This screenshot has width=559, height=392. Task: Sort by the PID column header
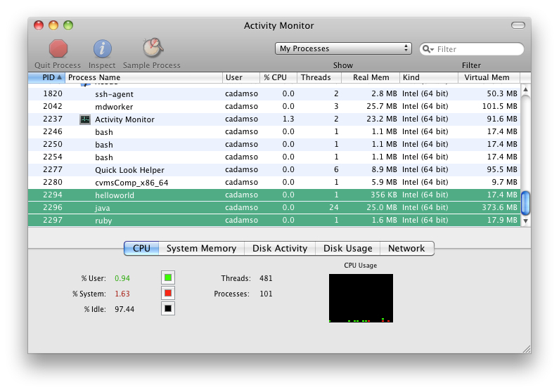coord(46,77)
